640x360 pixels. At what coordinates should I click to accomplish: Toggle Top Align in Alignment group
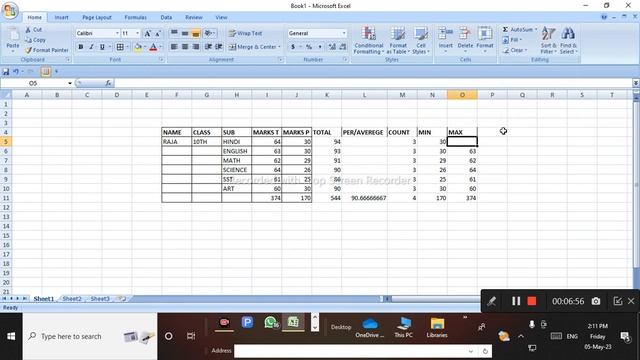pyautogui.click(x=174, y=33)
